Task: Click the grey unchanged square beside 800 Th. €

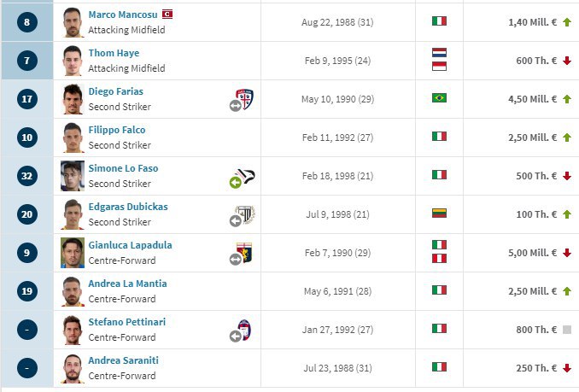Action: point(567,330)
